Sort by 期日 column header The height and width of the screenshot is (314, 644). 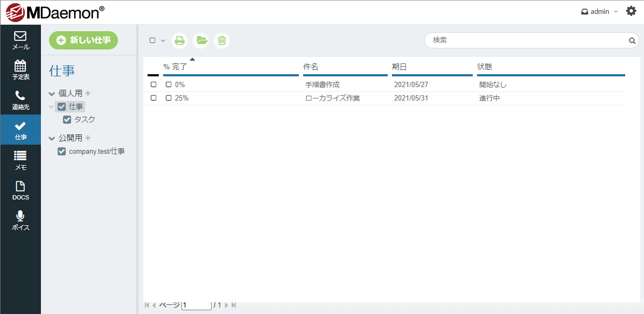click(399, 67)
